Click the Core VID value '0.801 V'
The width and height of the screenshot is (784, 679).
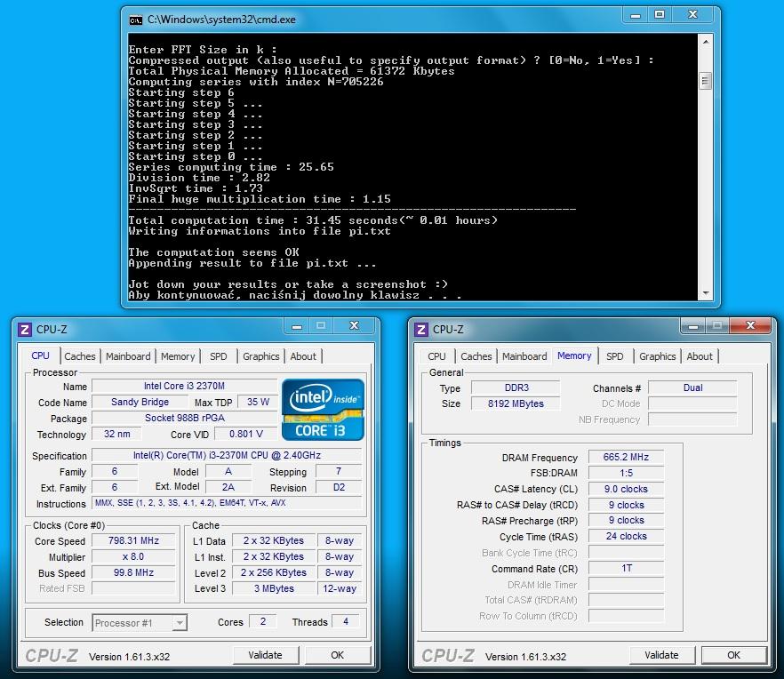pos(246,434)
